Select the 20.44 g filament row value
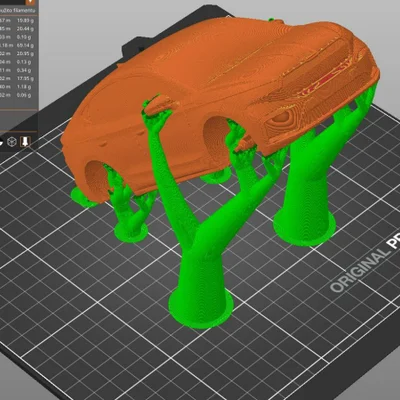Screen dimensions: 400x400 pyautogui.click(x=25, y=28)
